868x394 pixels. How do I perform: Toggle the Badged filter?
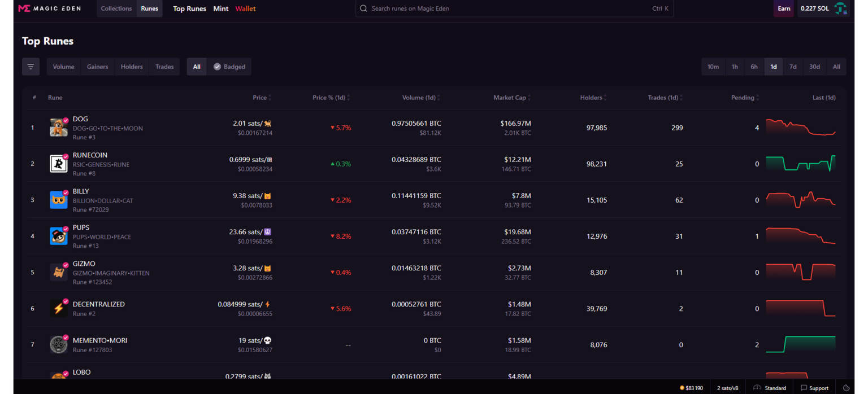(x=229, y=67)
